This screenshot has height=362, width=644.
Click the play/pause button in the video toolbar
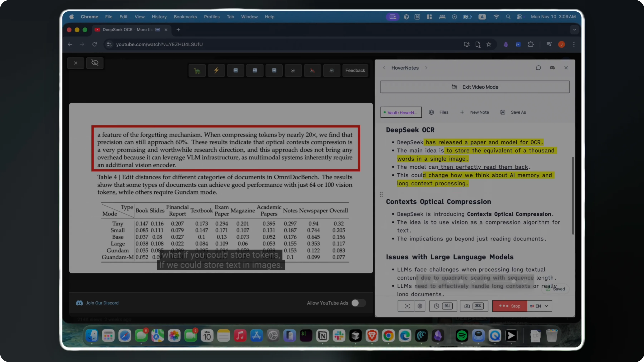coord(255,70)
